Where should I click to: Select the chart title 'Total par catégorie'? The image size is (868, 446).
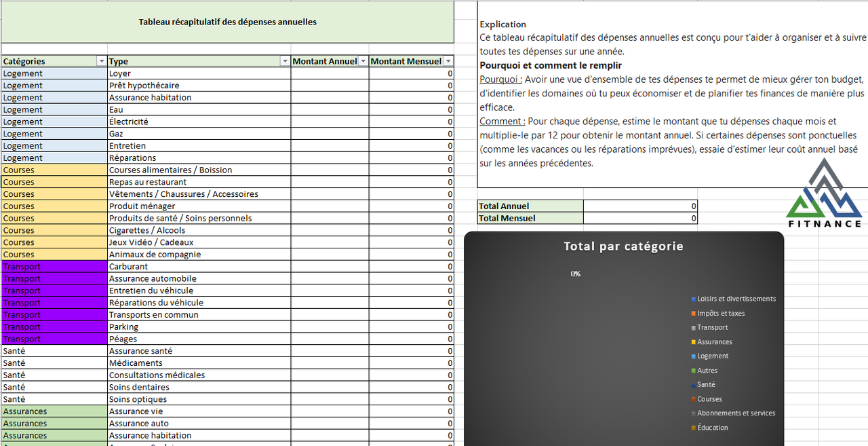click(624, 246)
